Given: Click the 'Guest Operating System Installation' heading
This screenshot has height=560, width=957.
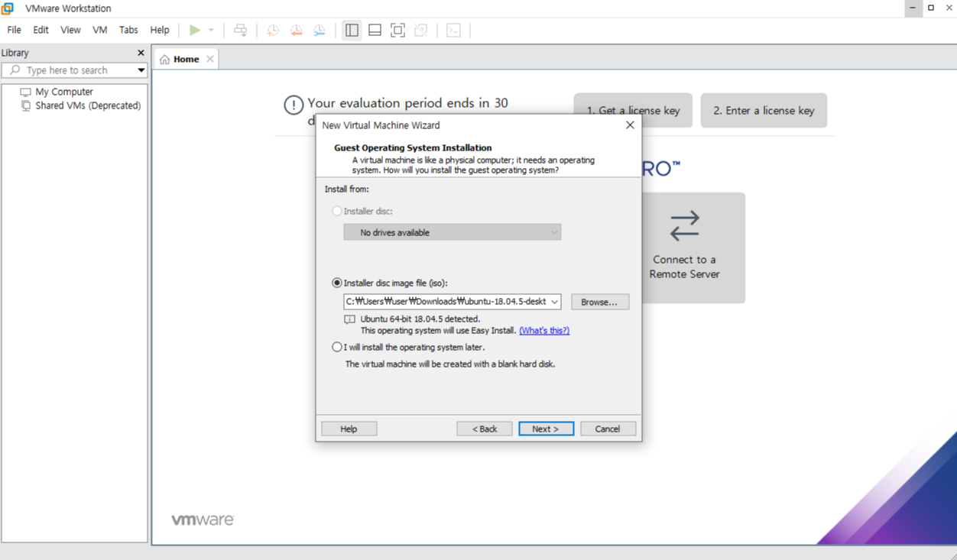Looking at the screenshot, I should [x=413, y=147].
